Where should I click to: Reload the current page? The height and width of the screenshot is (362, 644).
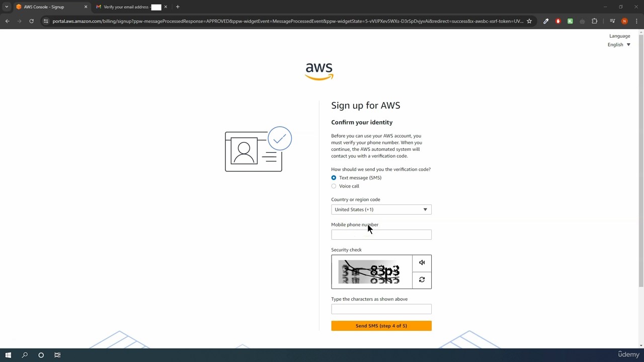[31, 21]
